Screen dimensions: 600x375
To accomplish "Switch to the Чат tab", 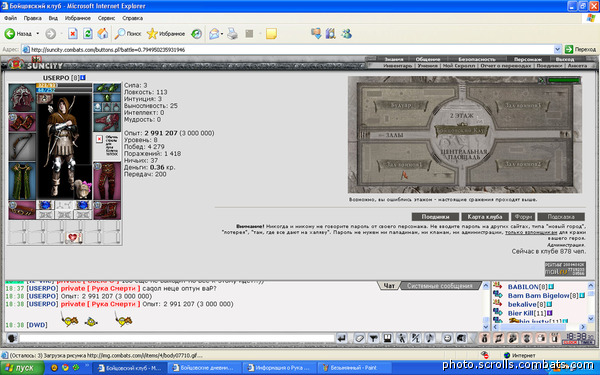I will [389, 285].
